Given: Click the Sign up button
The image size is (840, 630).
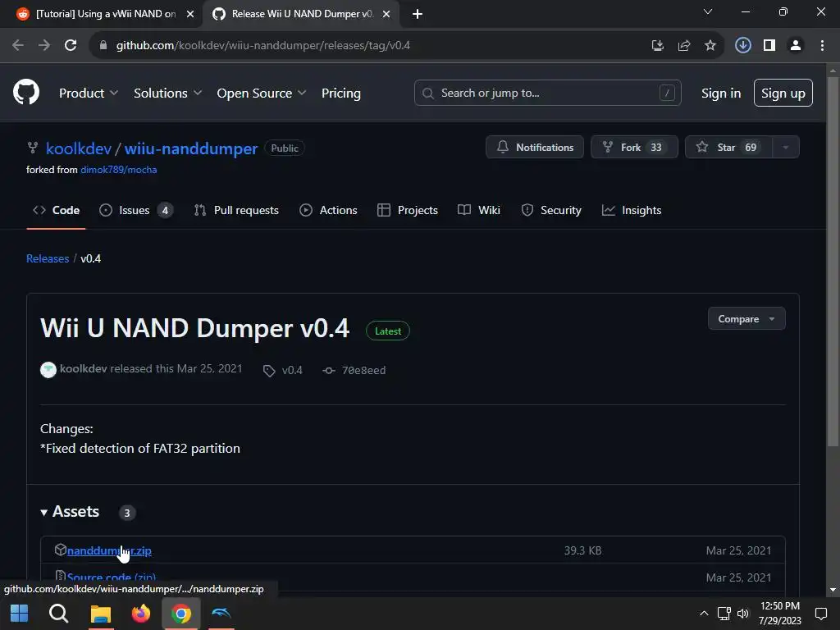Looking at the screenshot, I should 783,93.
